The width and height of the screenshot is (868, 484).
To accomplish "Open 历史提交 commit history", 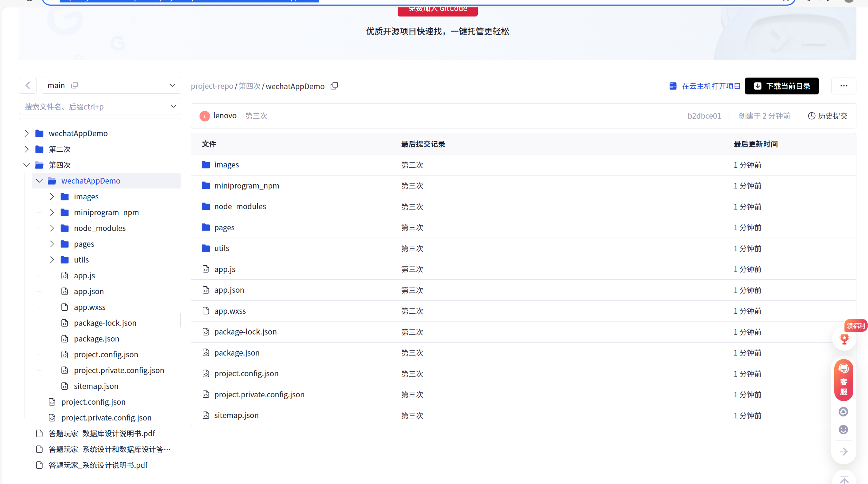I will [x=828, y=116].
